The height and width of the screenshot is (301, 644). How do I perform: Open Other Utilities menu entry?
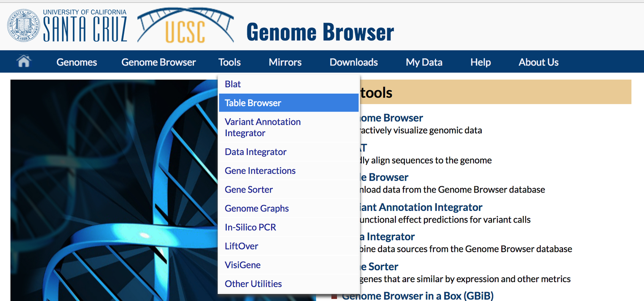pos(253,284)
